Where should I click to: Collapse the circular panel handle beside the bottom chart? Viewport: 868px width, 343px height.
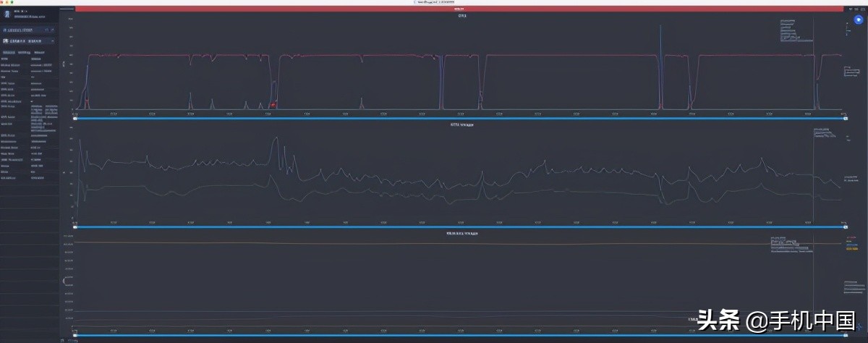coord(66,279)
